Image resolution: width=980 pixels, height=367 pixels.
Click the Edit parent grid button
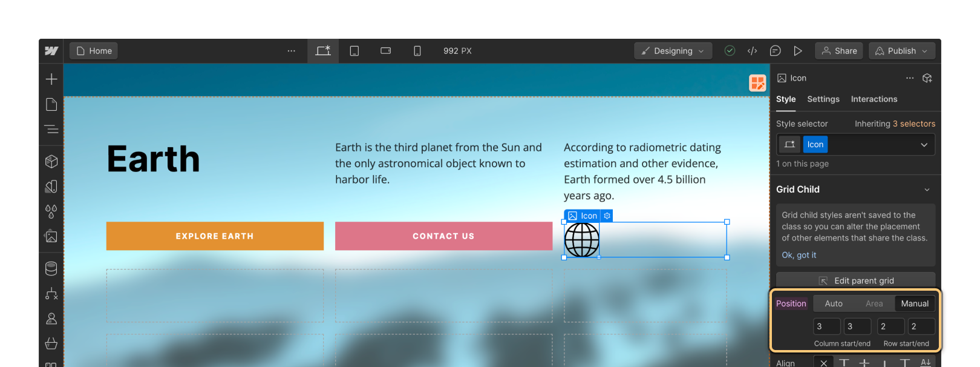pos(855,280)
